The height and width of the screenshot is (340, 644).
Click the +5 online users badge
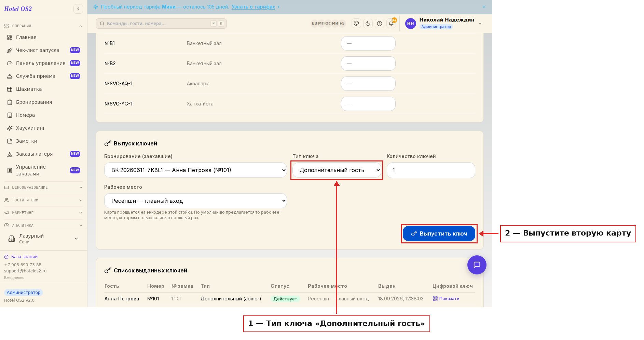pyautogui.click(x=342, y=24)
